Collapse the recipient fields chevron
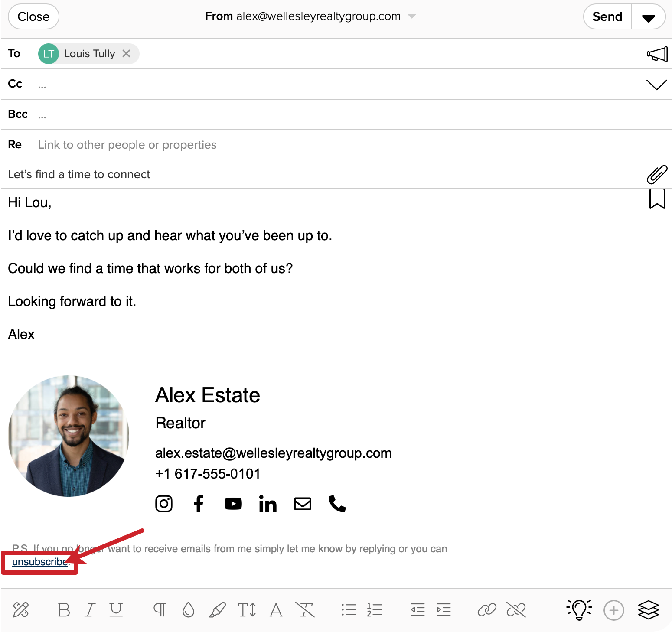 [x=656, y=84]
